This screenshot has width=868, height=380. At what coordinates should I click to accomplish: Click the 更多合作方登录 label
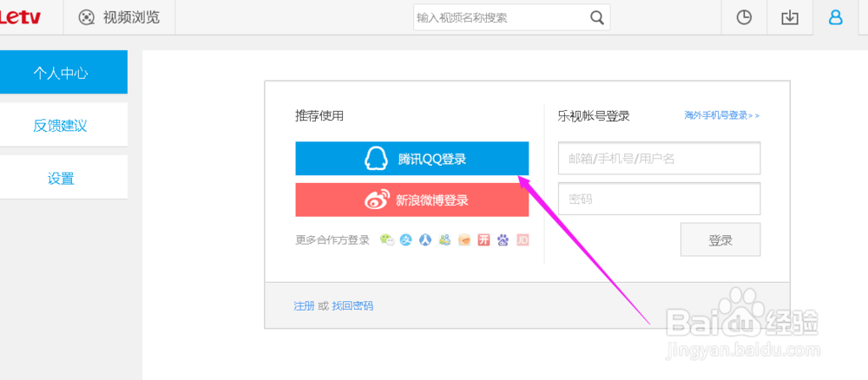pyautogui.click(x=332, y=240)
